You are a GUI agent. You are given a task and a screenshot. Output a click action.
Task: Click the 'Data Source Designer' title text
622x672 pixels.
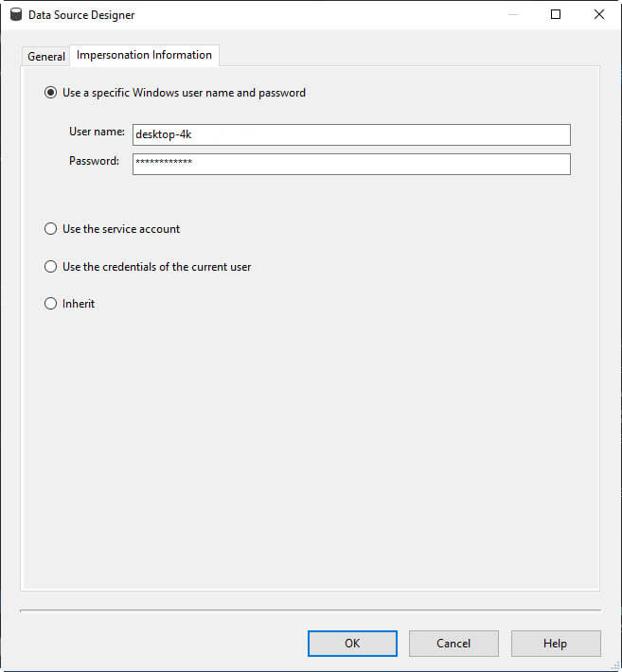81,15
